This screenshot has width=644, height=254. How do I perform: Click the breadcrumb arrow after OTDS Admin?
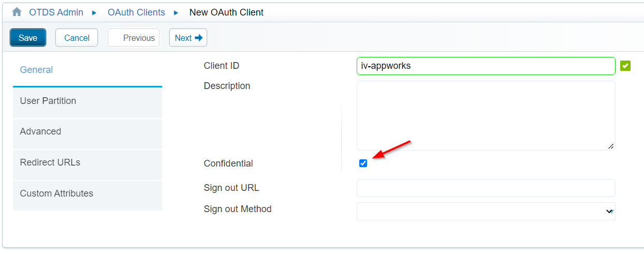click(94, 12)
